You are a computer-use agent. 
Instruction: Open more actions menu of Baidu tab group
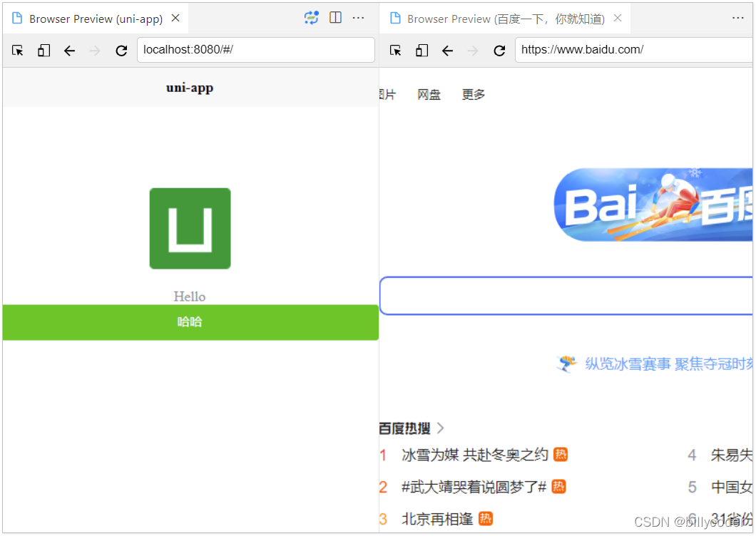737,18
